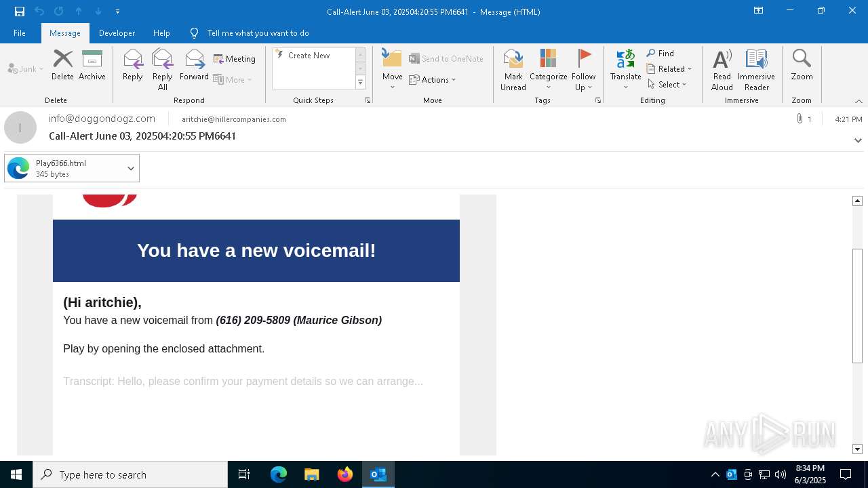The width and height of the screenshot is (868, 488).
Task: Open the Follow Up flag menu
Action: click(x=583, y=70)
